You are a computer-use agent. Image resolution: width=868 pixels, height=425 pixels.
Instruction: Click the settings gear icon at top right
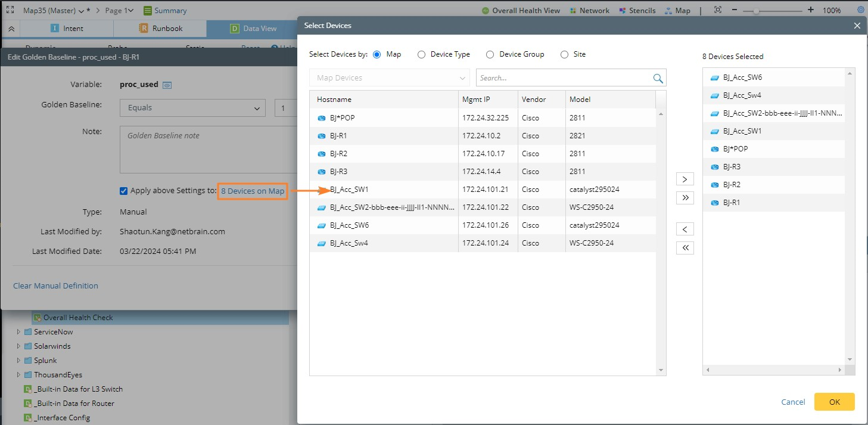[x=860, y=10]
